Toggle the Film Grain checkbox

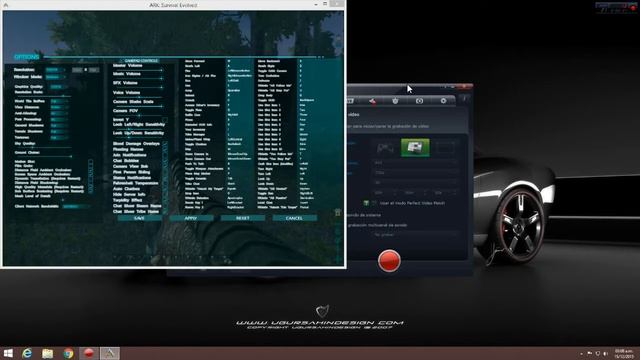(91, 166)
